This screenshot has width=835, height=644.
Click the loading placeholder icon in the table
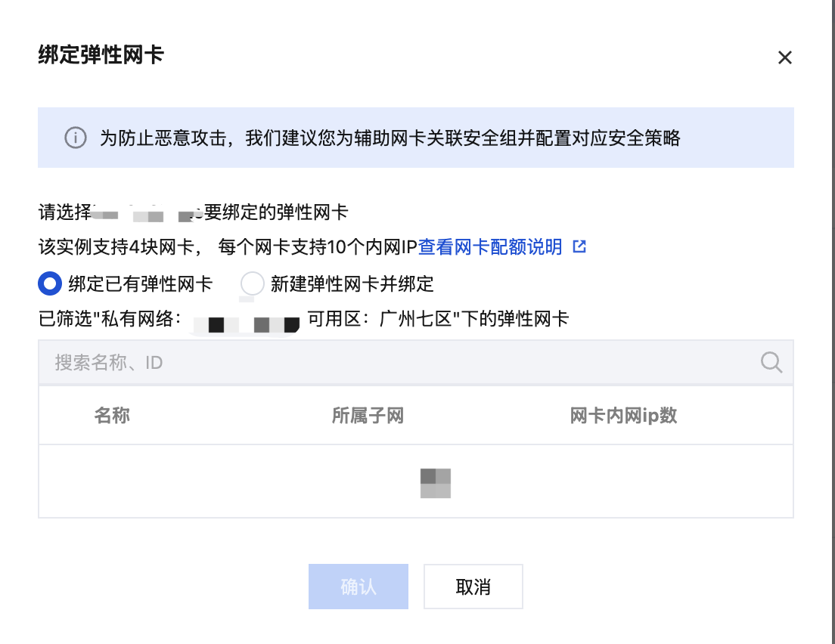[436, 483]
